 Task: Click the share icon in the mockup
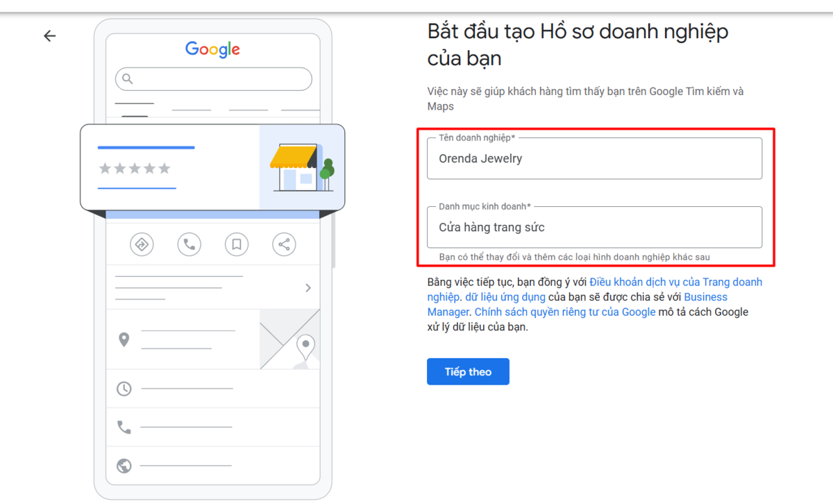(284, 244)
